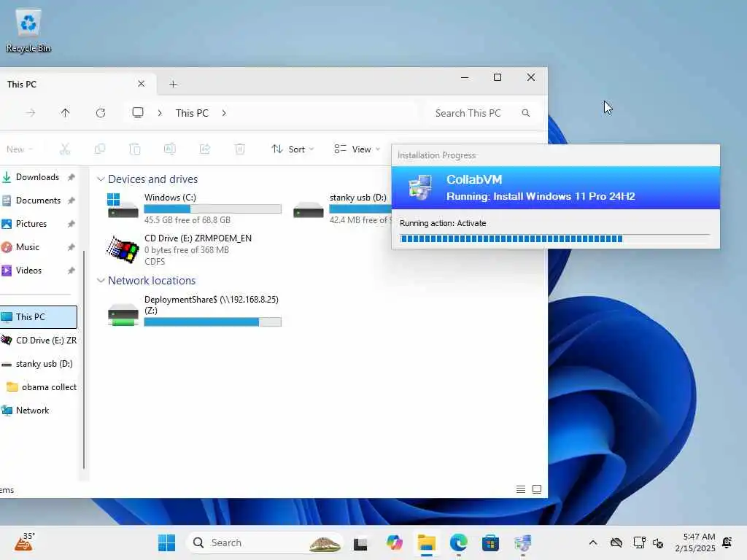Open Videos in the sidebar
The width and height of the screenshot is (747, 560).
click(x=38, y=271)
